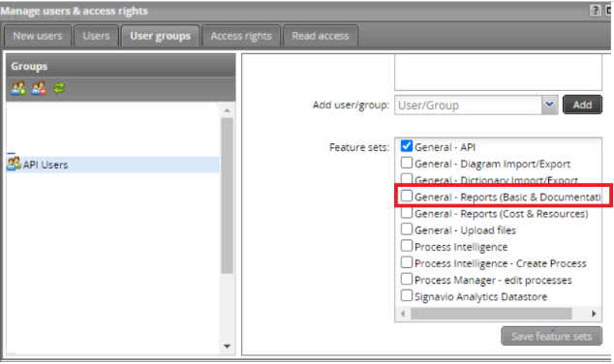This screenshot has height=364, width=614.
Task: Enable General - Diagram Import/Export
Action: pos(407,163)
